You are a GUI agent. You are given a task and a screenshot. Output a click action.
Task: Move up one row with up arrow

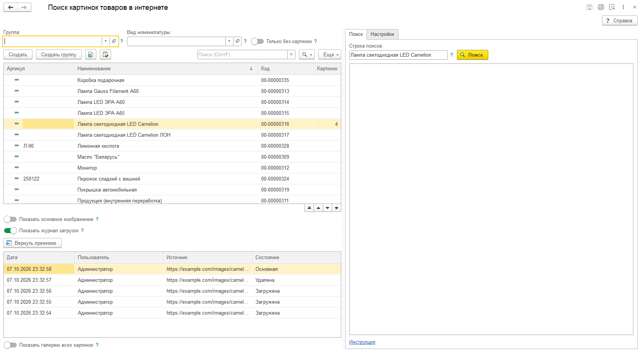(x=319, y=208)
